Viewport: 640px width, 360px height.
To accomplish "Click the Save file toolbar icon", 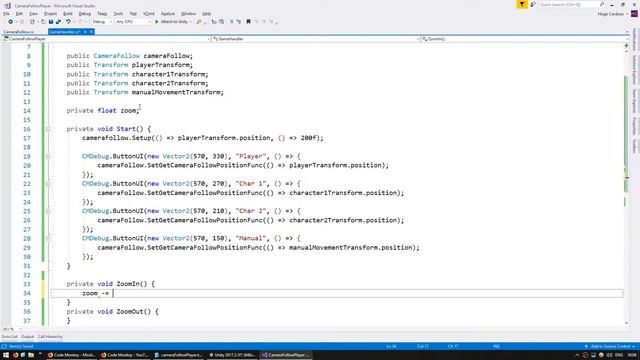I will [x=51, y=22].
